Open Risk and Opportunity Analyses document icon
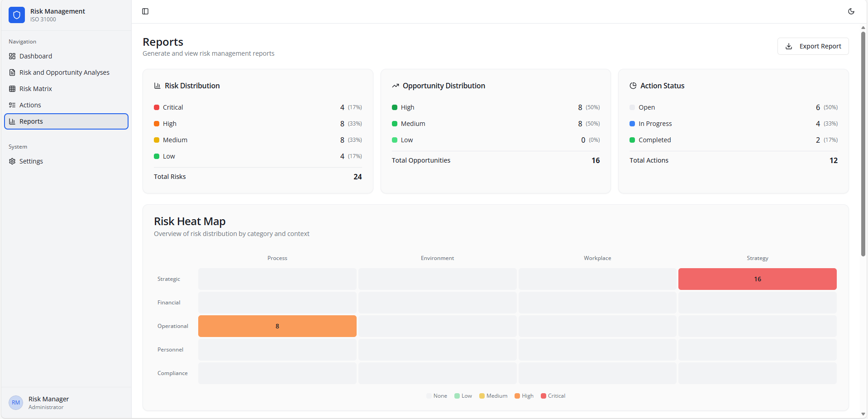 click(x=12, y=72)
